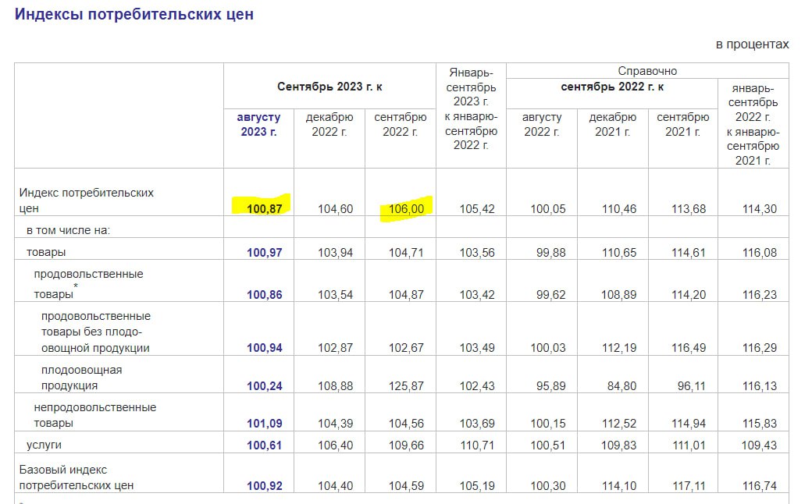Open the blue "августу 2023 г." column header
812x504 pixels.
coord(258,125)
